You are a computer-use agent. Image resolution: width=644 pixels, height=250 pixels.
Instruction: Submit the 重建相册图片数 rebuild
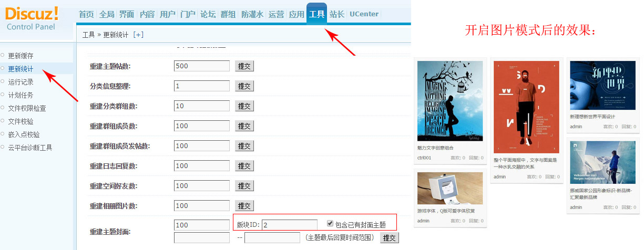(244, 205)
